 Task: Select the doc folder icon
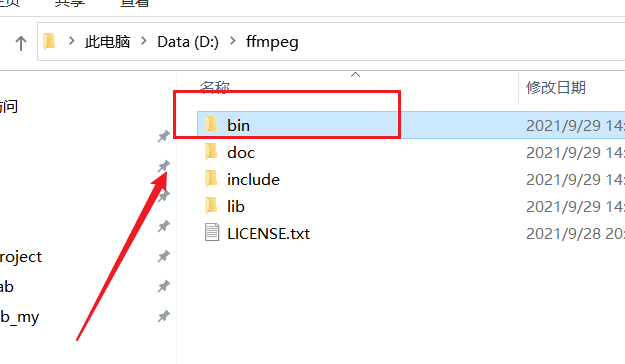[x=211, y=152]
